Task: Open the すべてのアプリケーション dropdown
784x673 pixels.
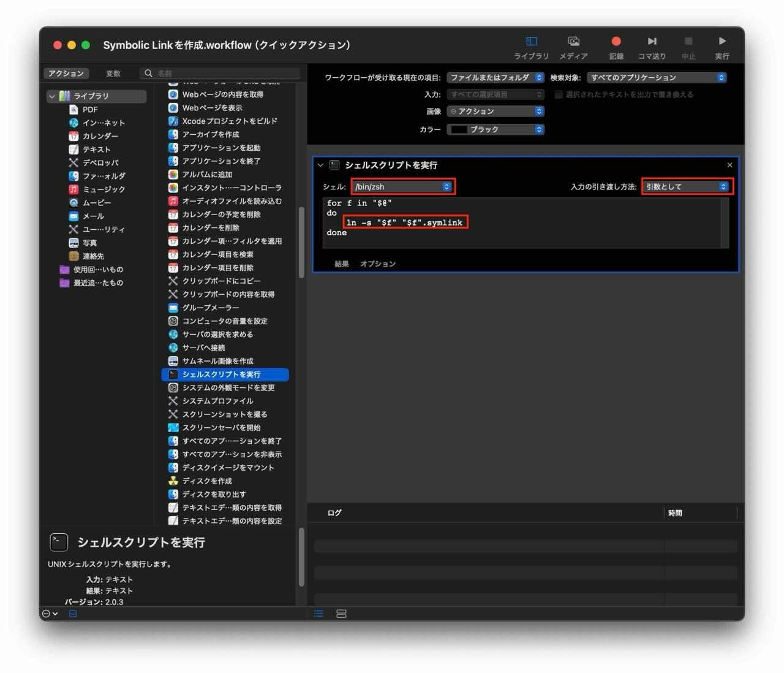Action: click(x=657, y=78)
